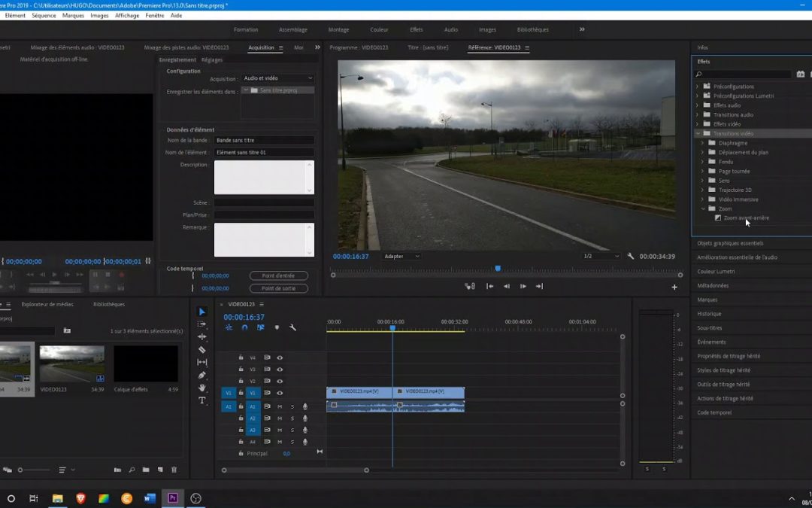Solo audio track A2
The image size is (812, 508).
(292, 418)
